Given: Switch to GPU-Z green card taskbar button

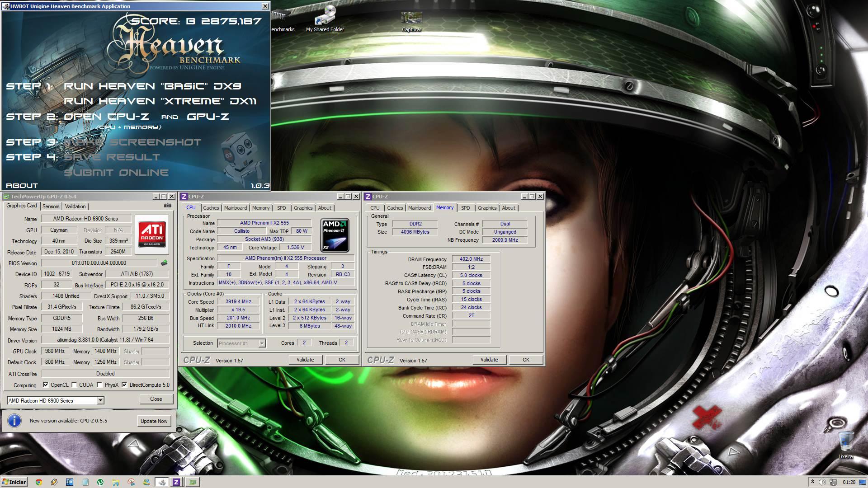Looking at the screenshot, I should (193, 482).
